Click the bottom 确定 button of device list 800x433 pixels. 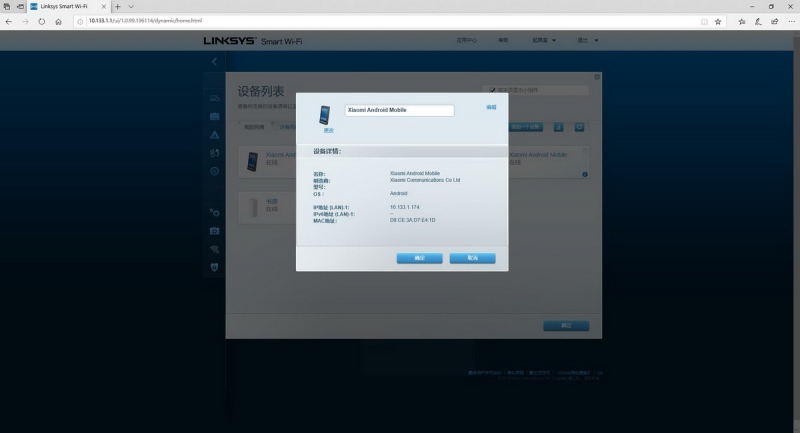coord(566,325)
